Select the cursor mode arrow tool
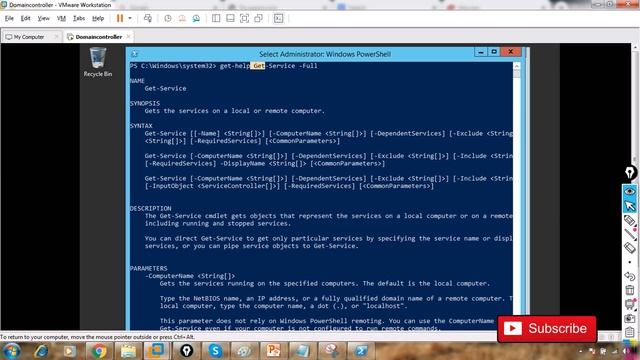640x360 pixels. pos(629,206)
